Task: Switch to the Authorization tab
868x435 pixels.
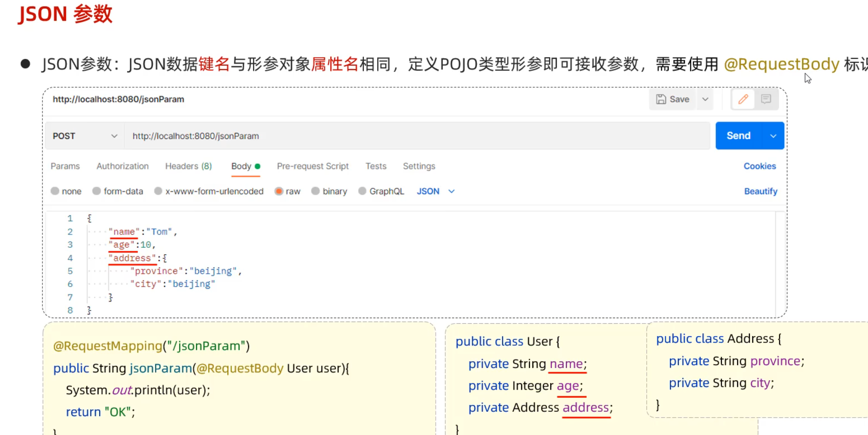Action: 122,166
